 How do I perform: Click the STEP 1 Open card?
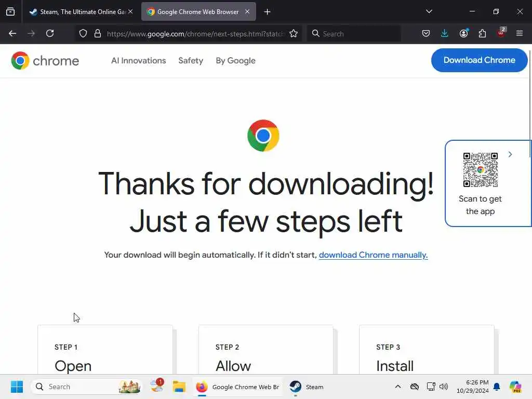coord(105,350)
